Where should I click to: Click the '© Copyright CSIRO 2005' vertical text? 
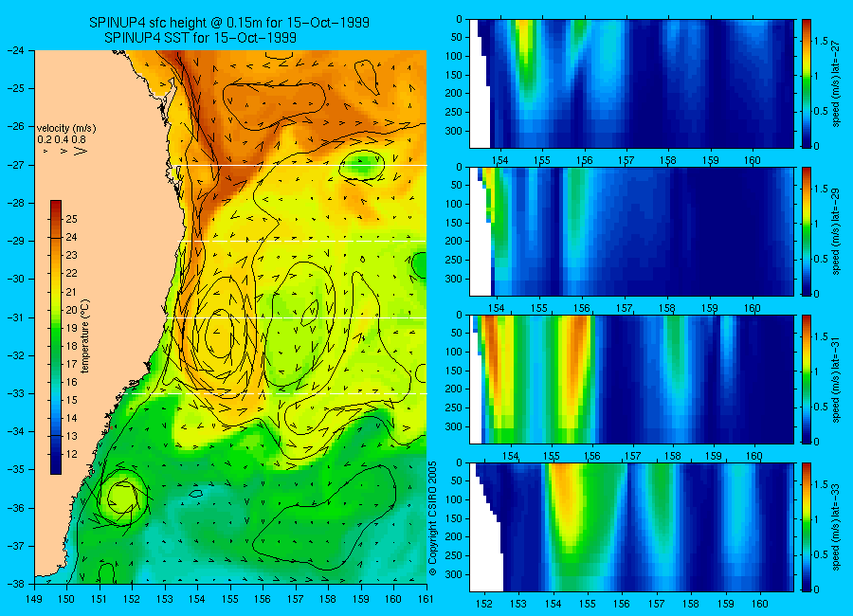click(x=432, y=518)
